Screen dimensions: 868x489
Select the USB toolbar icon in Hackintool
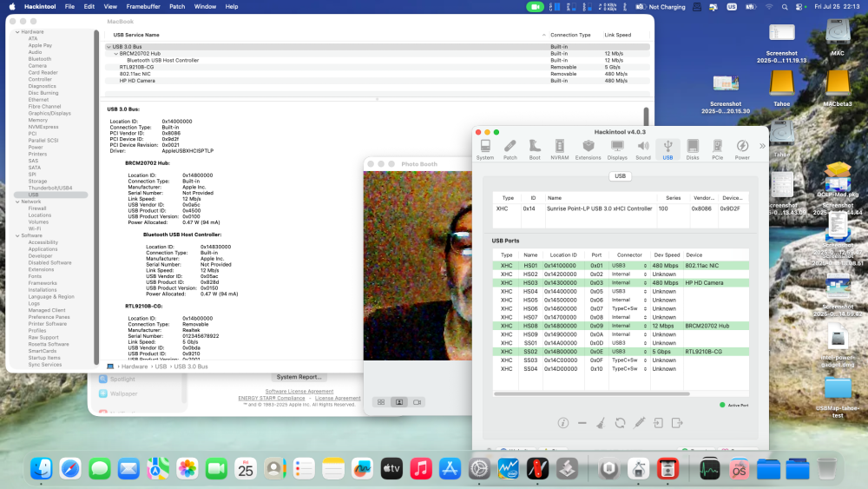coord(667,149)
